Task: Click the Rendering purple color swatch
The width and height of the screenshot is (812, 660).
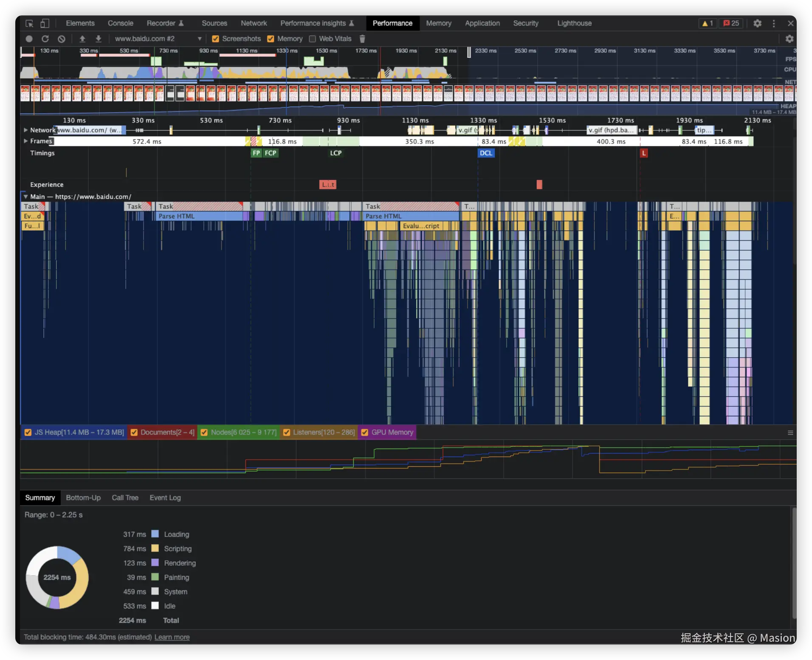Action: point(155,563)
